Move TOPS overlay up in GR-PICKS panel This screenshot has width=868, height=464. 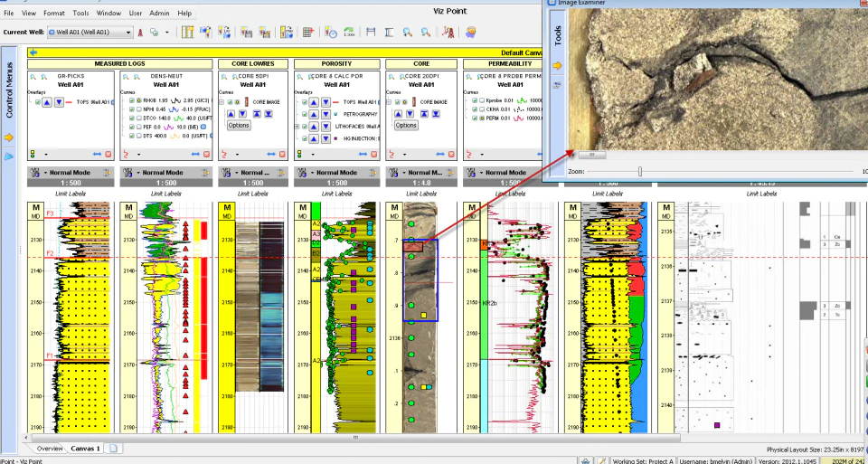click(x=48, y=102)
